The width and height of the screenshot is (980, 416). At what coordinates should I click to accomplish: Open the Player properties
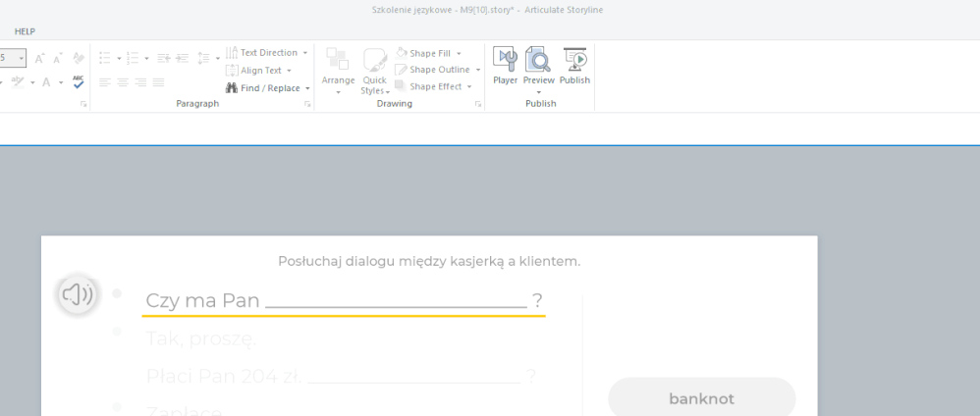pos(505,66)
